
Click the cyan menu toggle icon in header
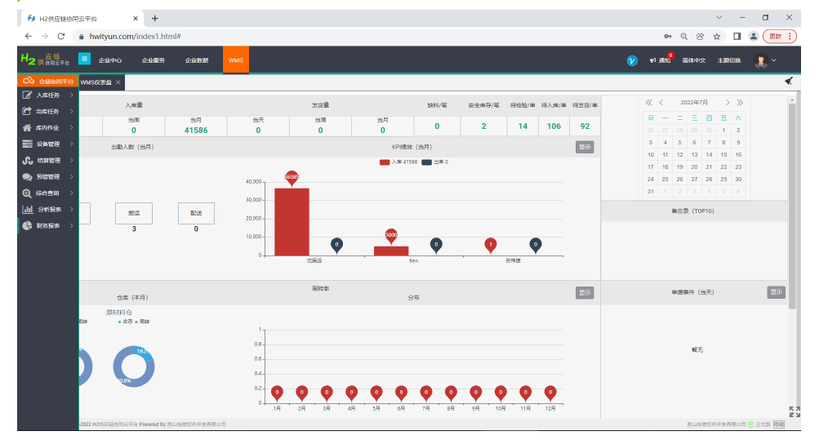tap(84, 59)
